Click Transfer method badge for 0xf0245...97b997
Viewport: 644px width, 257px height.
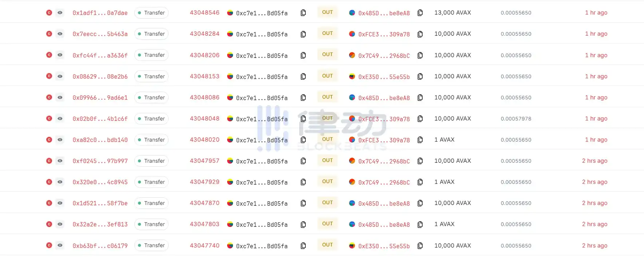151,161
